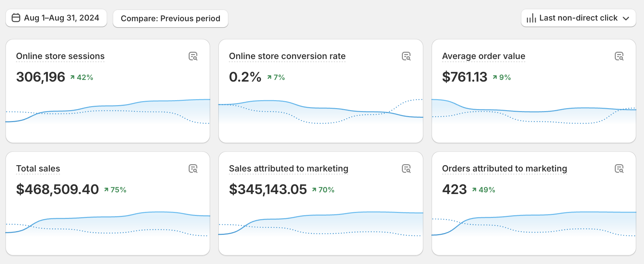Click the Average order value heading

483,56
